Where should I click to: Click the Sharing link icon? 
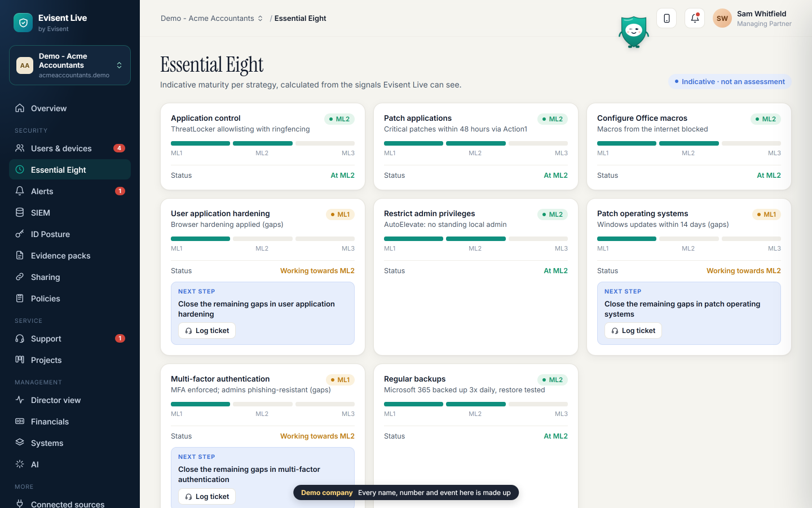20,277
